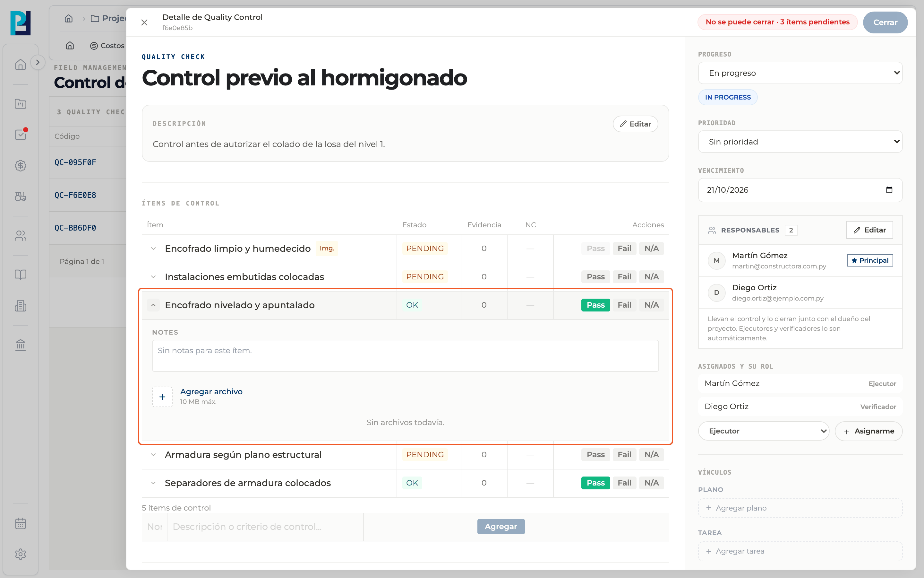Collapse the Encofrado nivelado y apuntalado row
This screenshot has height=578, width=924.
[x=153, y=305]
